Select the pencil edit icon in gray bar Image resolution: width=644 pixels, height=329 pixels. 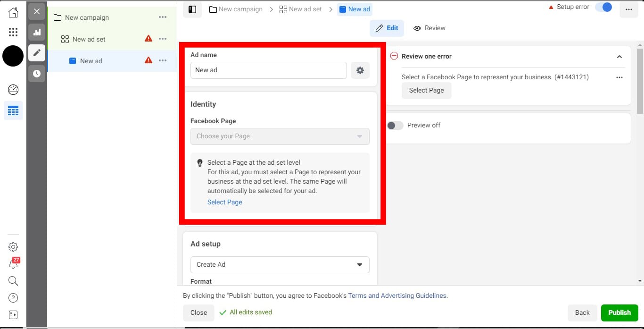point(37,53)
